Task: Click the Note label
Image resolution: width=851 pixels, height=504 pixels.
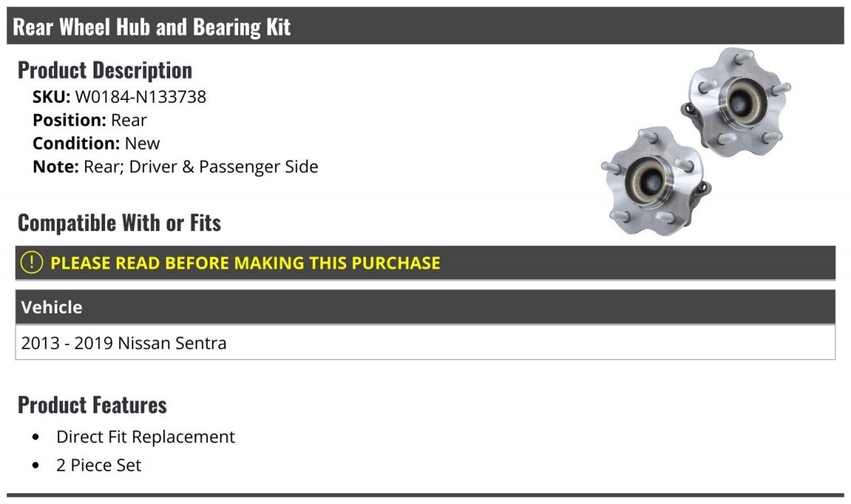Action: pos(56,167)
